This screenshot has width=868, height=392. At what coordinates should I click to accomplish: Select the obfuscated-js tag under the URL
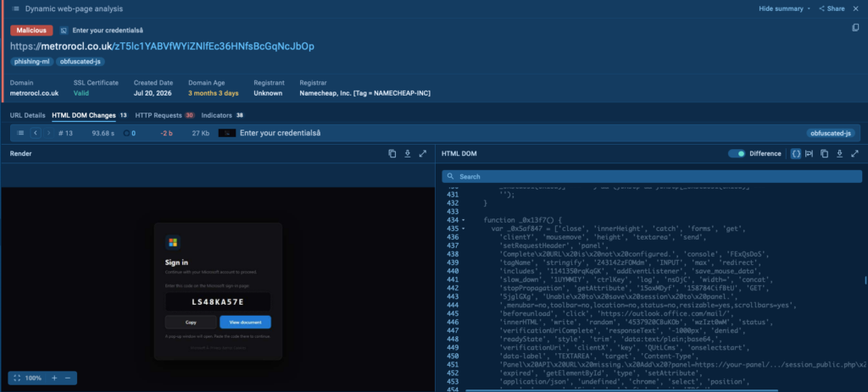81,62
